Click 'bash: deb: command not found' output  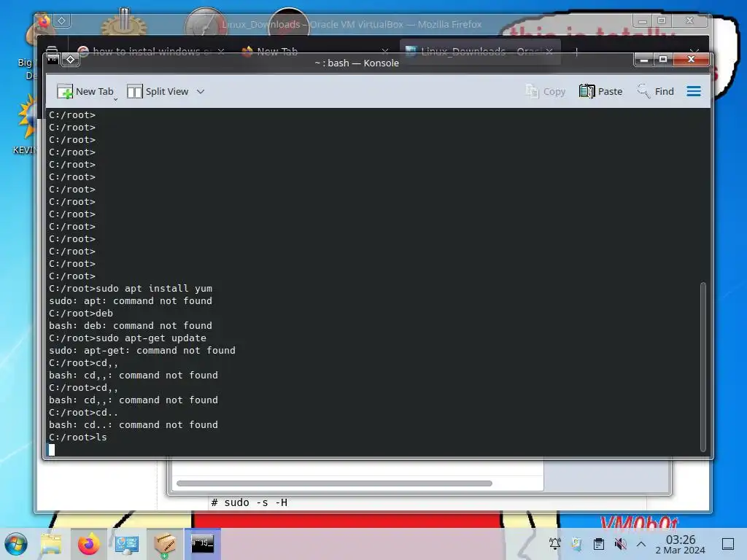131,326
